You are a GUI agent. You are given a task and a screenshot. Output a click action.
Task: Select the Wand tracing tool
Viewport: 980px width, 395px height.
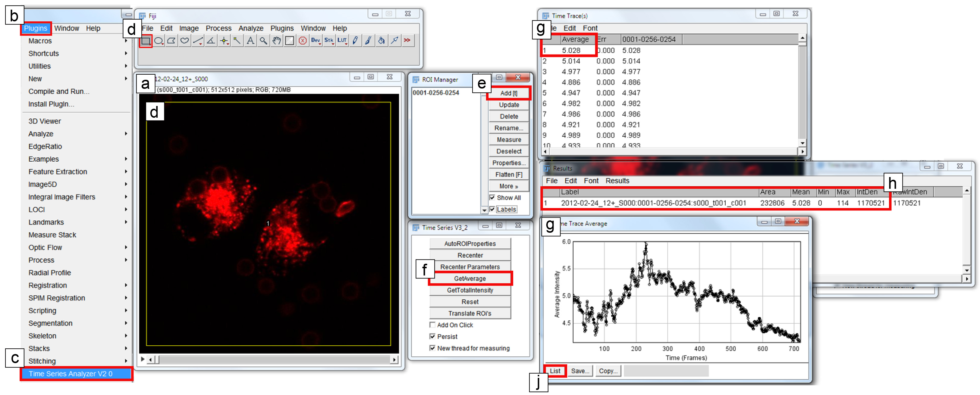pos(237,40)
